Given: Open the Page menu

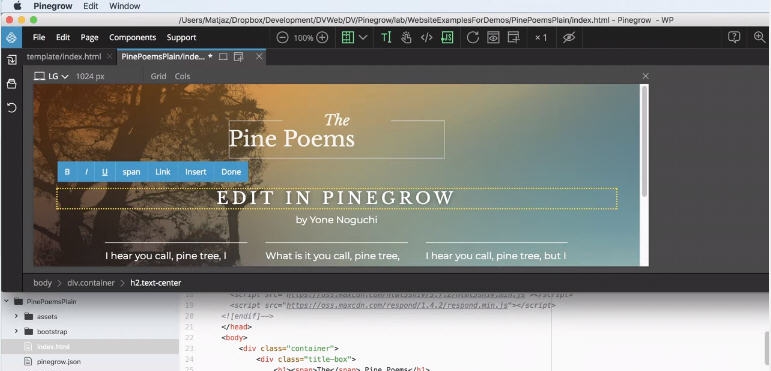Looking at the screenshot, I should coord(89,37).
